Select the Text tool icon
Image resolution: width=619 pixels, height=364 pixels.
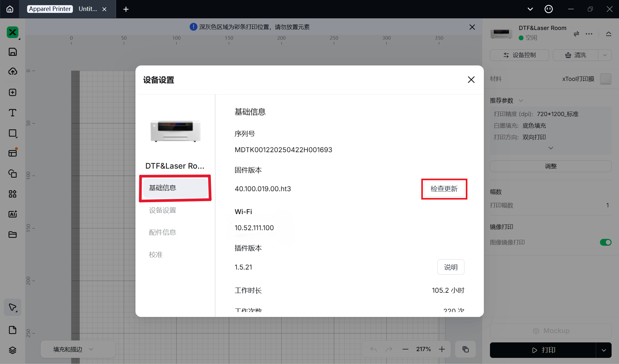click(x=13, y=113)
